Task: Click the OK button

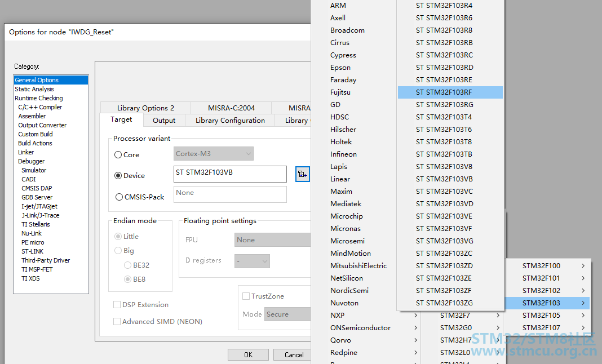Action: point(248,355)
